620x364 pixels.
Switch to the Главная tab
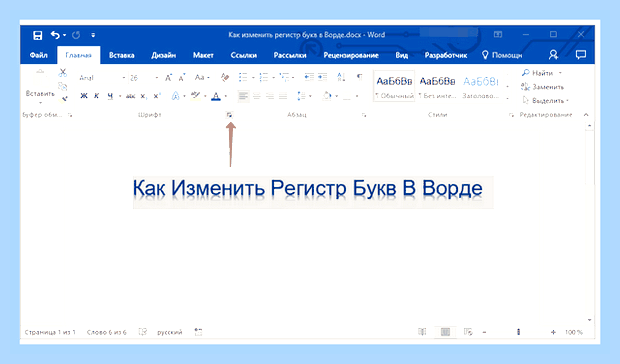(78, 55)
